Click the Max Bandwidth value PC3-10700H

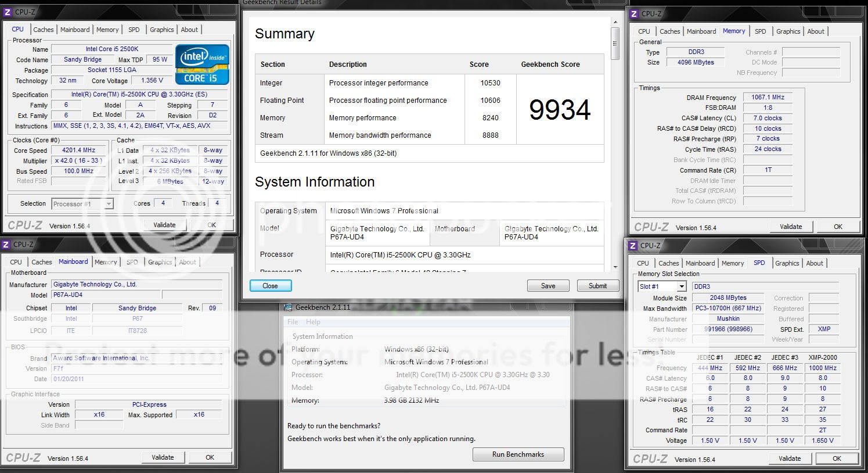point(728,309)
